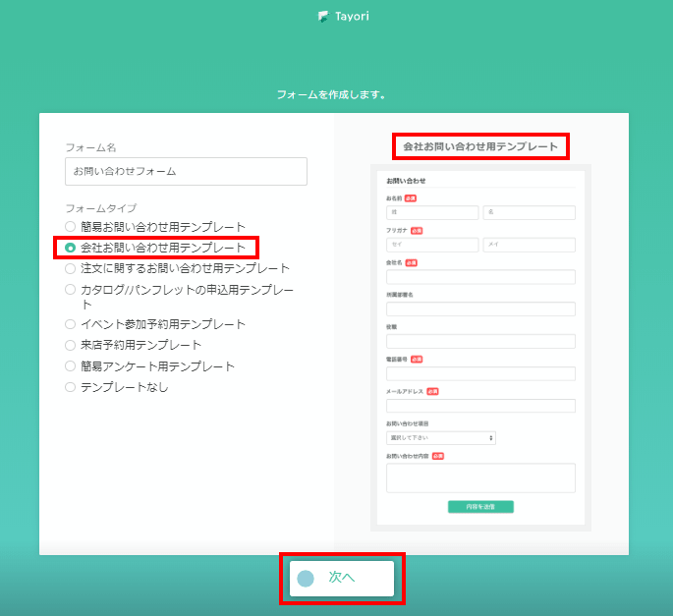This screenshot has width=673, height=616.
Task: Pick カタログ/パンフレットの申込用テンプレート radio option
Action: pos(71,290)
